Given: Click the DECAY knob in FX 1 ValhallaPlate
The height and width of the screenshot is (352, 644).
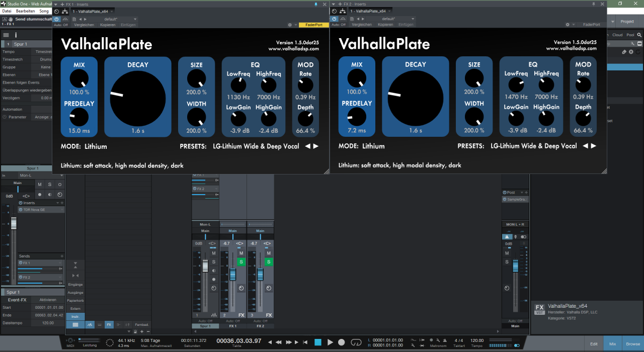Looking at the screenshot, I should (x=137, y=98).
